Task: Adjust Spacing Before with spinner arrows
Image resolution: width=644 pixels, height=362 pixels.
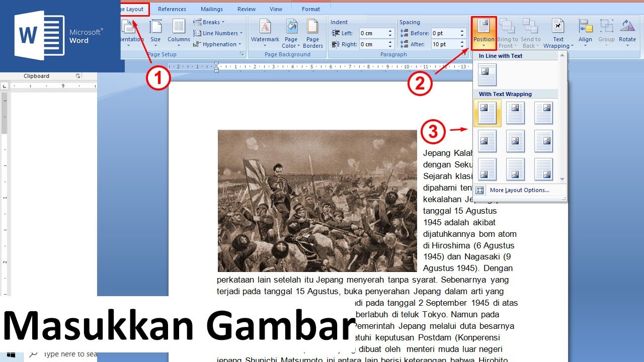Action: click(462, 33)
